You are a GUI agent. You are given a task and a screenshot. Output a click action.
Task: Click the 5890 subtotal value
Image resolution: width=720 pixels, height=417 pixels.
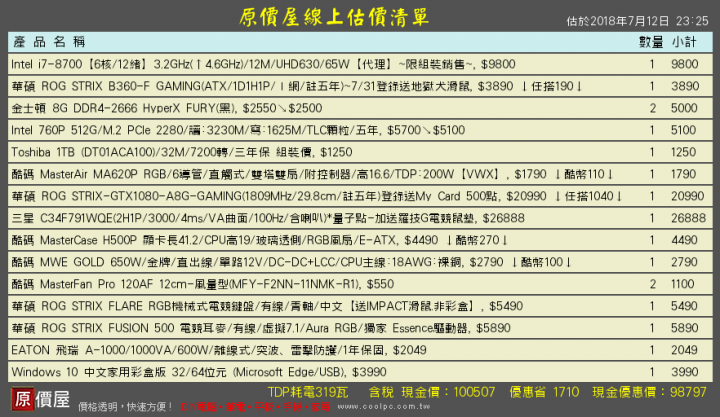pos(685,328)
